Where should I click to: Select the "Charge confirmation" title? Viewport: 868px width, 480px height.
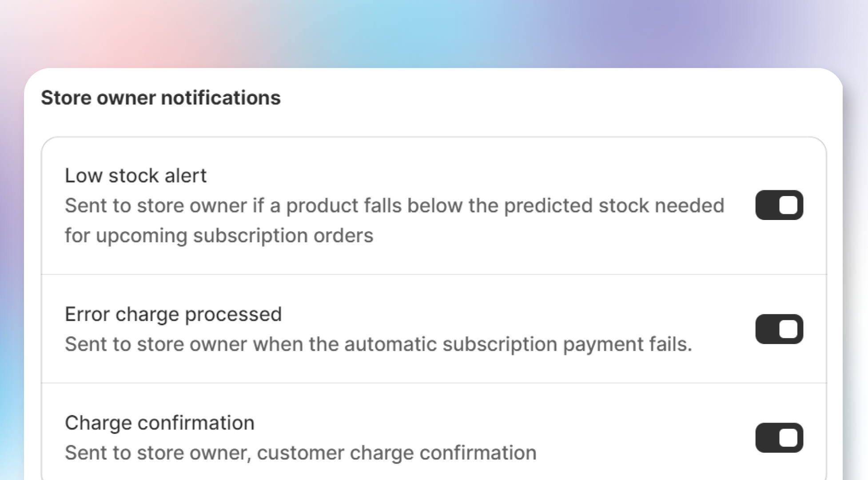pyautogui.click(x=159, y=423)
